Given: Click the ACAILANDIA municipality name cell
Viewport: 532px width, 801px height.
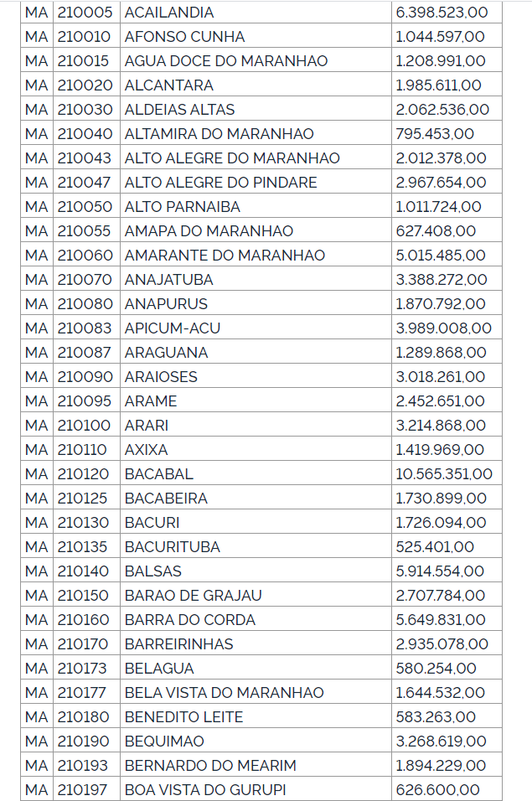Looking at the screenshot, I should point(169,13).
